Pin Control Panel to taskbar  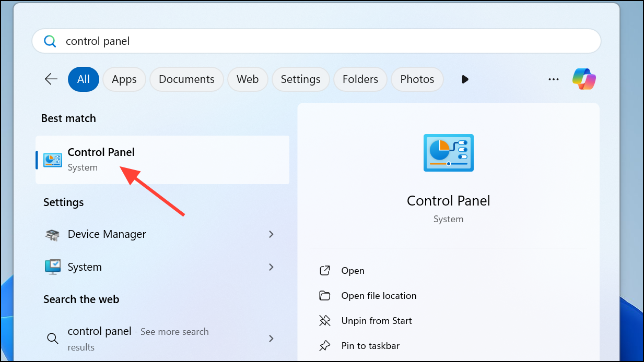coord(370,345)
